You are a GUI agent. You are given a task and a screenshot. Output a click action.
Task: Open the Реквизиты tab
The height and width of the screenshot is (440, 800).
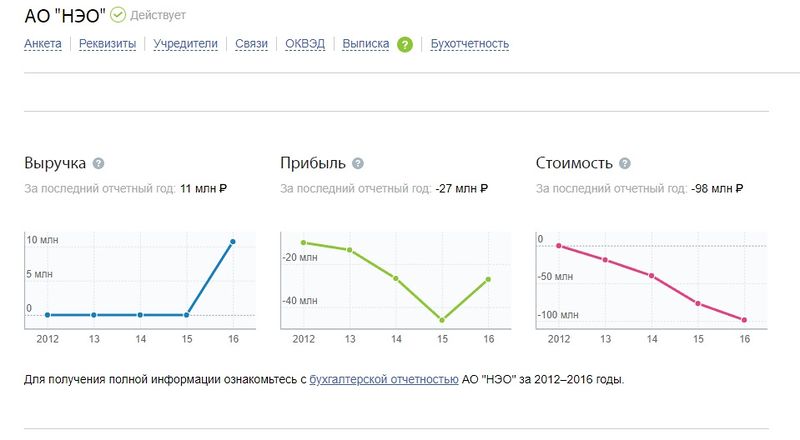[x=108, y=44]
